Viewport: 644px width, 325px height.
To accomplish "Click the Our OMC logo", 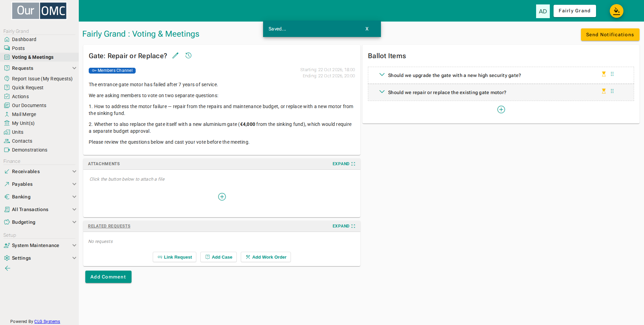I will tap(39, 11).
